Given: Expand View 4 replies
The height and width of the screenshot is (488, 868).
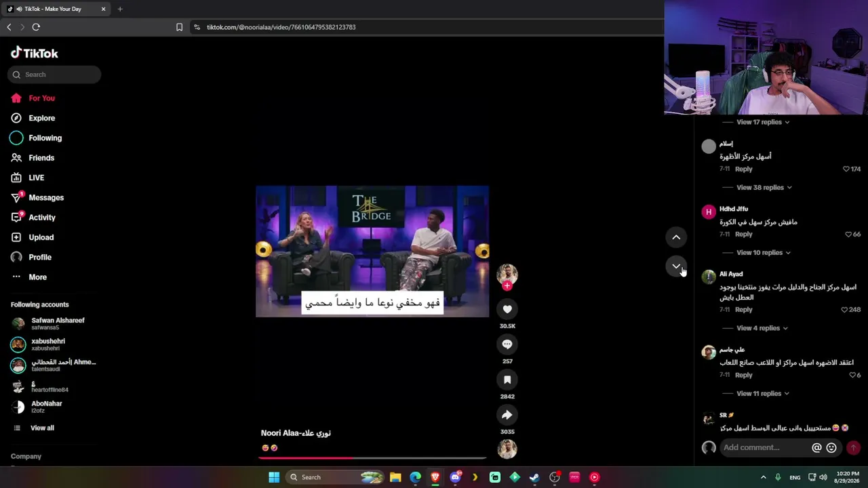Looking at the screenshot, I should coord(762,328).
